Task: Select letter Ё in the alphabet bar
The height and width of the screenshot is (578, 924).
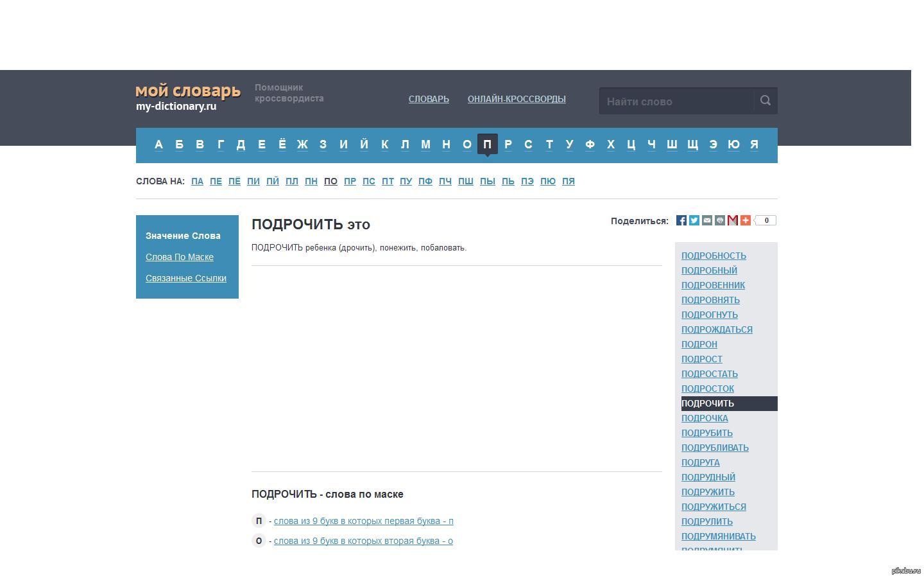Action: [x=282, y=144]
